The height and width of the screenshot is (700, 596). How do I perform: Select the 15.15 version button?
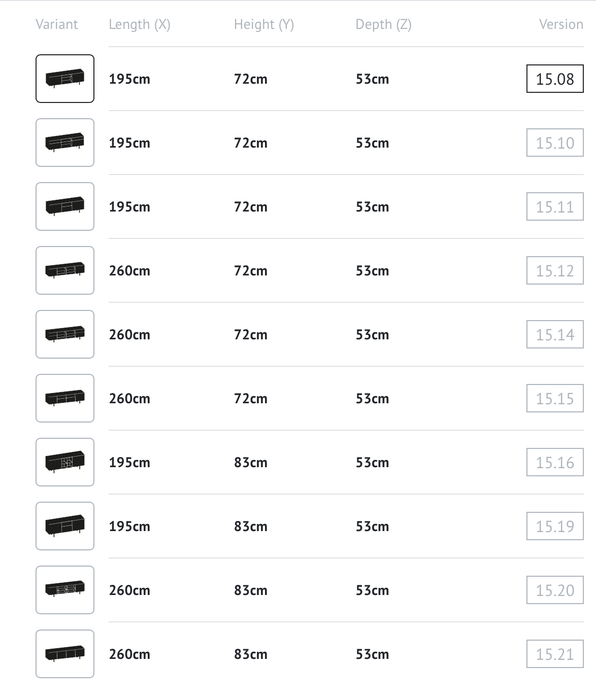(555, 398)
